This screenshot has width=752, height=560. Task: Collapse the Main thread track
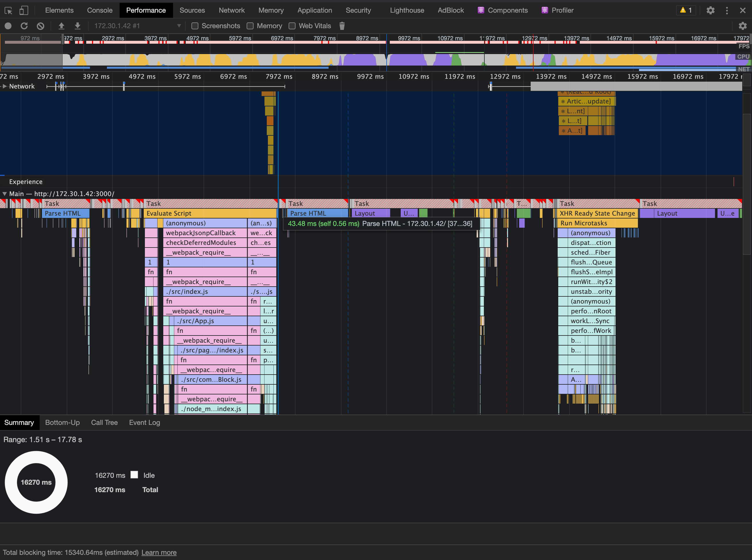pos(5,193)
